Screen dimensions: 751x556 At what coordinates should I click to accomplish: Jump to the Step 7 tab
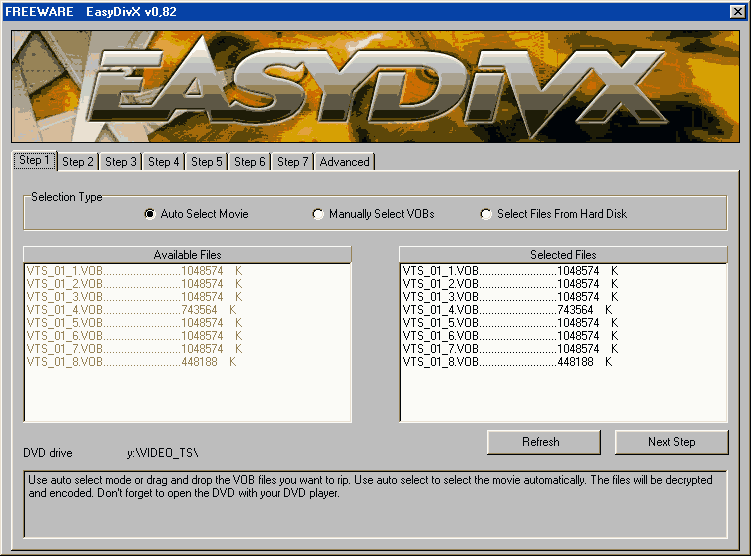coord(293,162)
